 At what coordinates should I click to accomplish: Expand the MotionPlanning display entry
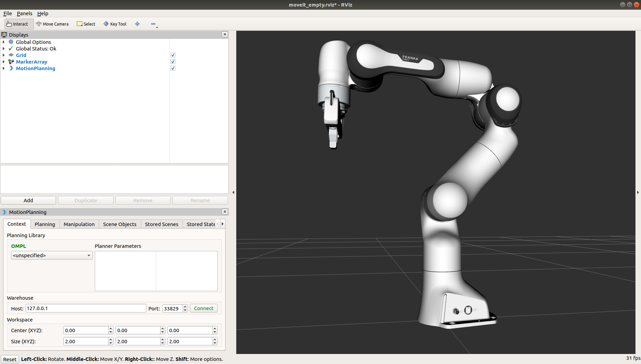4,68
